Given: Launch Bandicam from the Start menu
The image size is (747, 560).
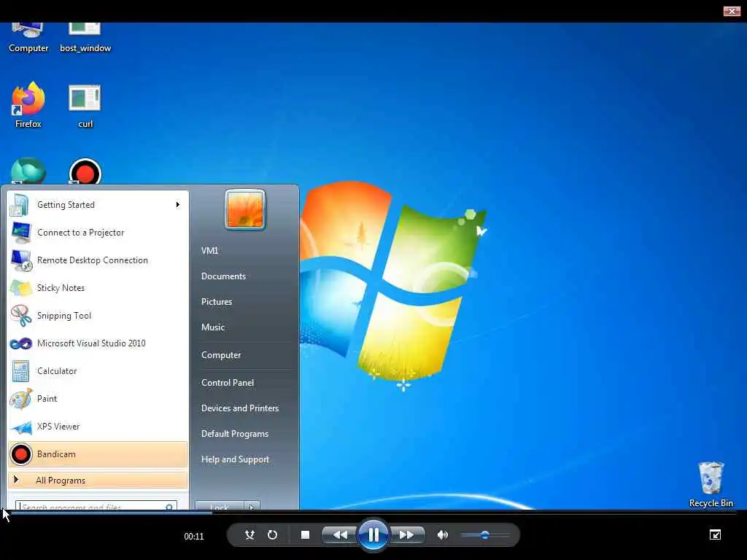Looking at the screenshot, I should click(98, 454).
